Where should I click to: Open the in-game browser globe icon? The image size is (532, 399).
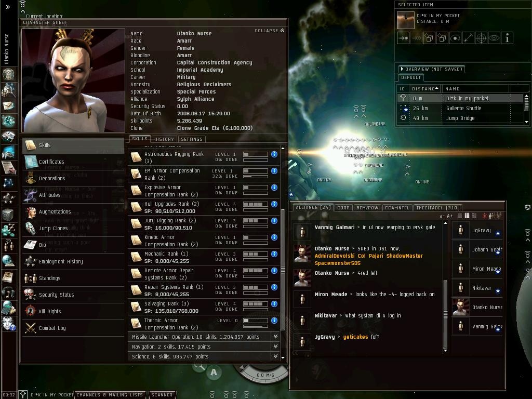pos(8,261)
